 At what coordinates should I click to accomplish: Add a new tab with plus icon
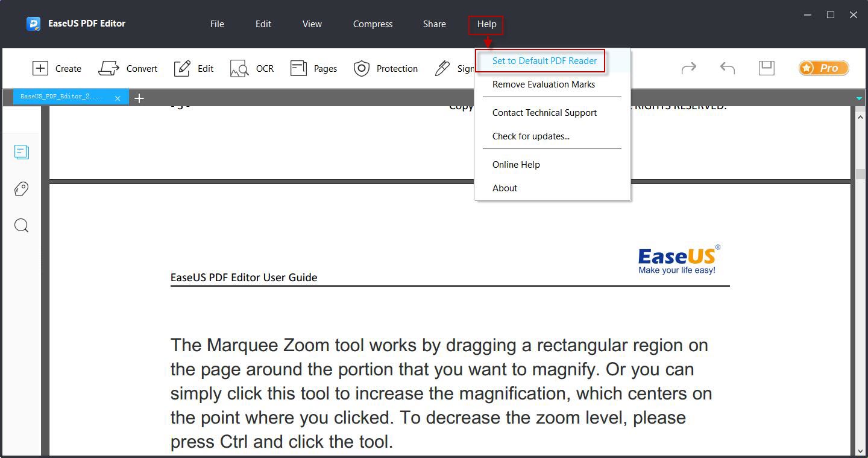139,98
